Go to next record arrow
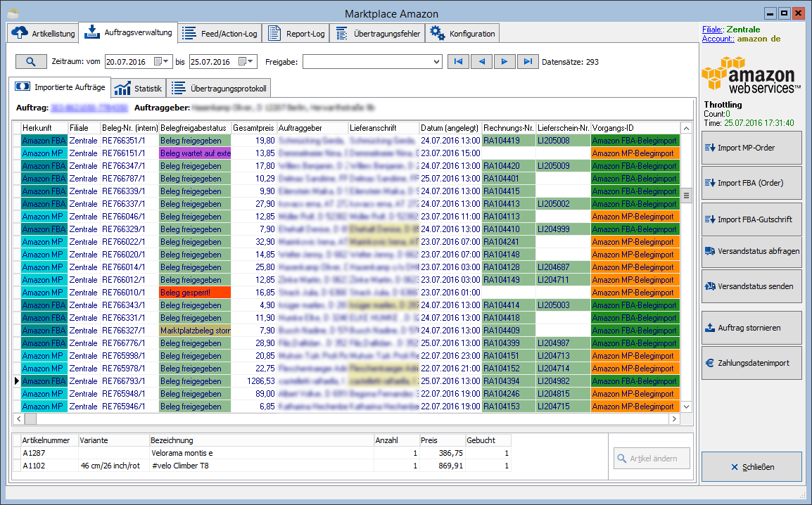This screenshot has width=812, height=505. (x=505, y=62)
